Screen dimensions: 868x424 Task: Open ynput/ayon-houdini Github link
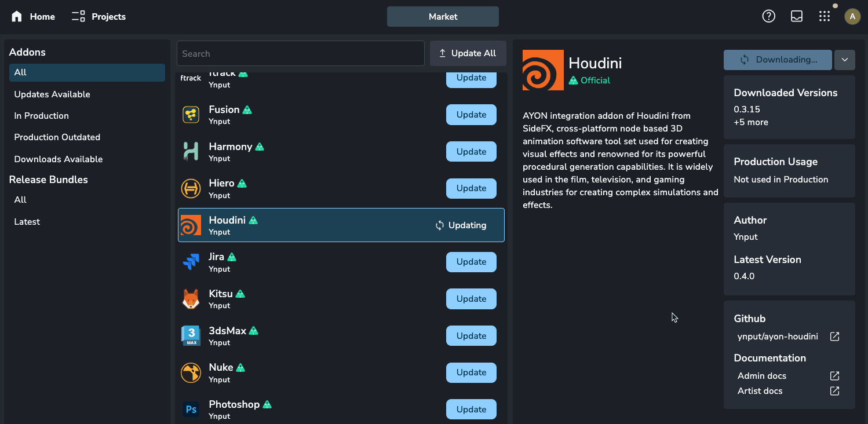click(778, 337)
